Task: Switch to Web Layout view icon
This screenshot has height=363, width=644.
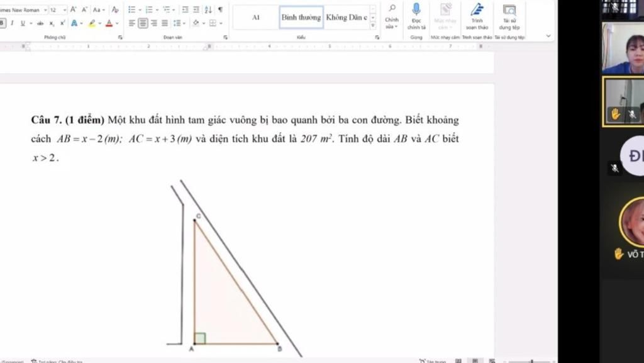Action: coord(492,361)
